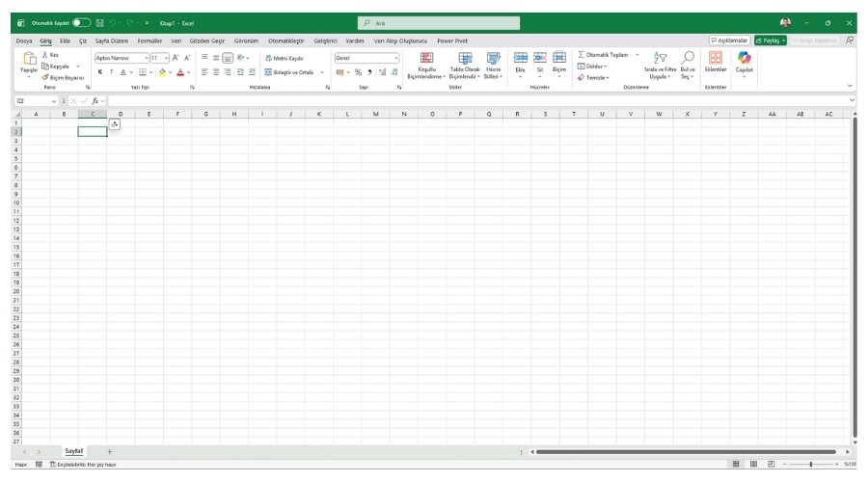Switch to the Formüller tab
868x482 pixels.
click(x=149, y=40)
